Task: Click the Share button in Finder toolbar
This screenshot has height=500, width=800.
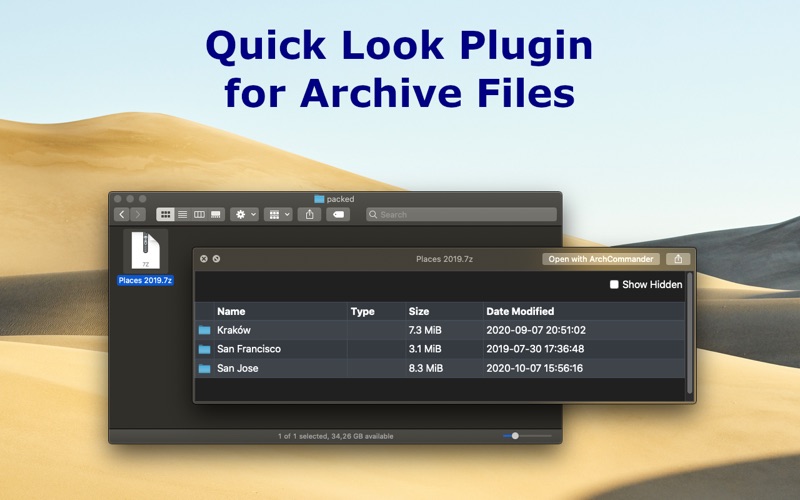Action: 309,214
